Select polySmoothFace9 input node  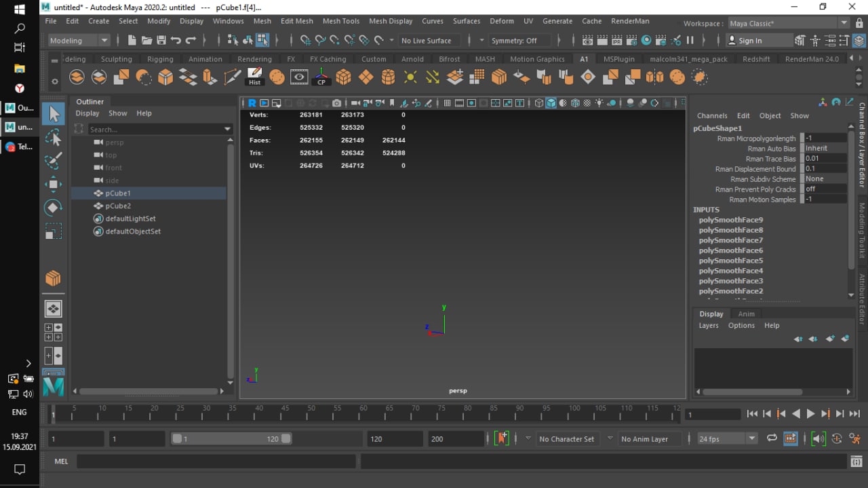(x=731, y=220)
